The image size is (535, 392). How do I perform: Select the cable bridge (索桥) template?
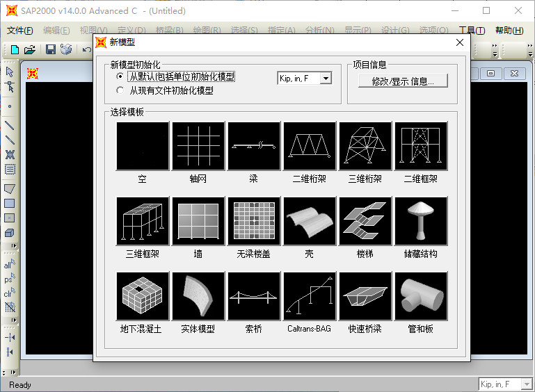254,296
